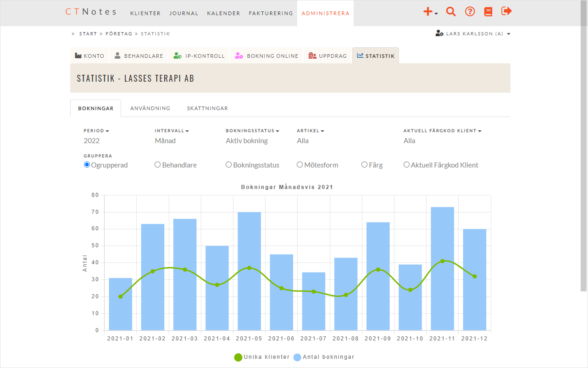Viewport: 588px width, 368px height.
Task: Open the Aktuell Färgkod Klient filter dropdown
Action: tap(443, 131)
